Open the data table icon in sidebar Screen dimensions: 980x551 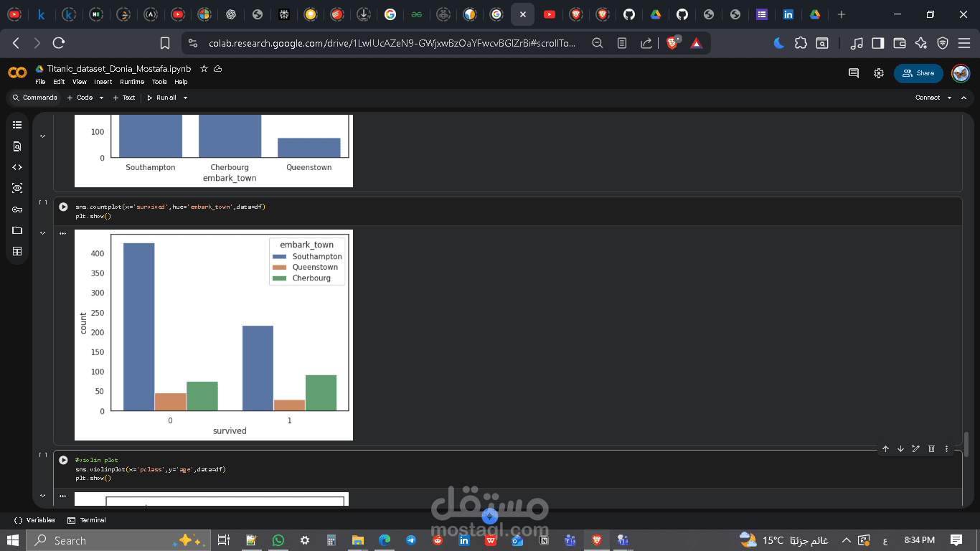17,251
